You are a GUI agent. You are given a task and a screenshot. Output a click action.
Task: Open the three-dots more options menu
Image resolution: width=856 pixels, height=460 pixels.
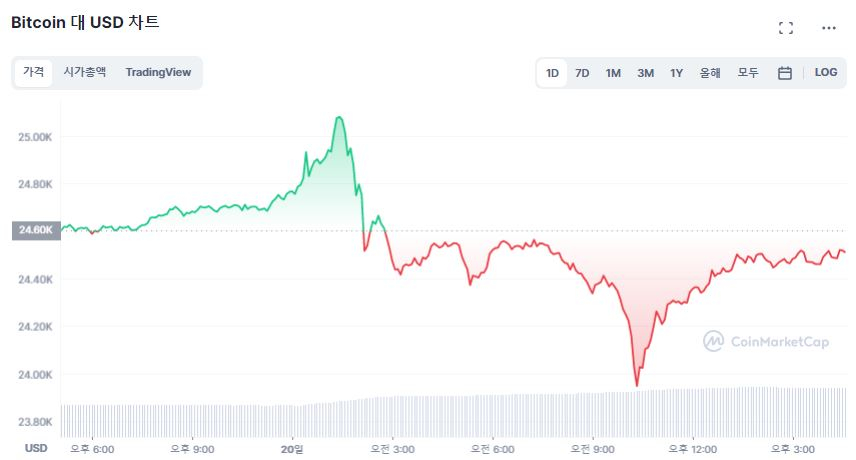pyautogui.click(x=828, y=28)
